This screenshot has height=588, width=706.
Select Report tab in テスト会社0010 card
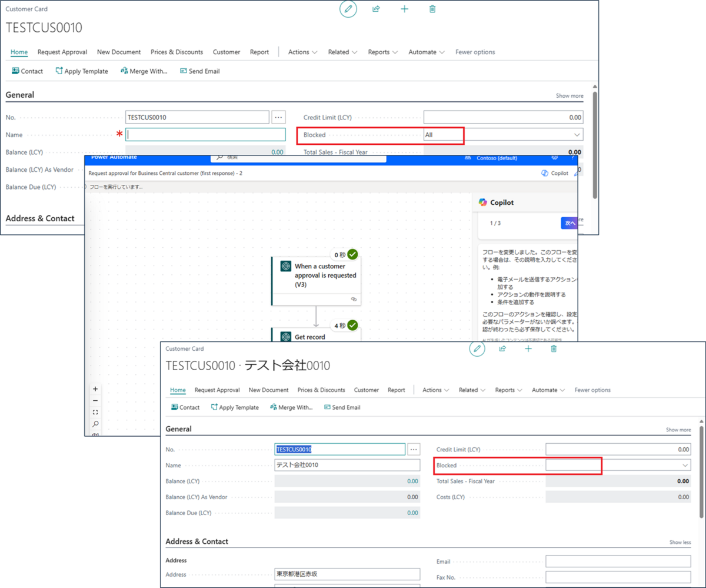coord(397,390)
